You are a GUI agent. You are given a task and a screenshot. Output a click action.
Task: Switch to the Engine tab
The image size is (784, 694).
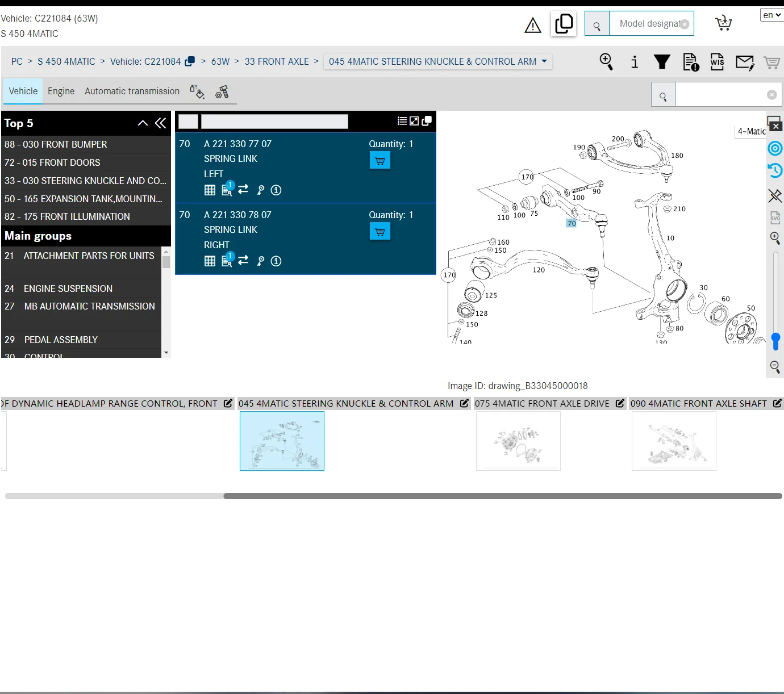61,91
